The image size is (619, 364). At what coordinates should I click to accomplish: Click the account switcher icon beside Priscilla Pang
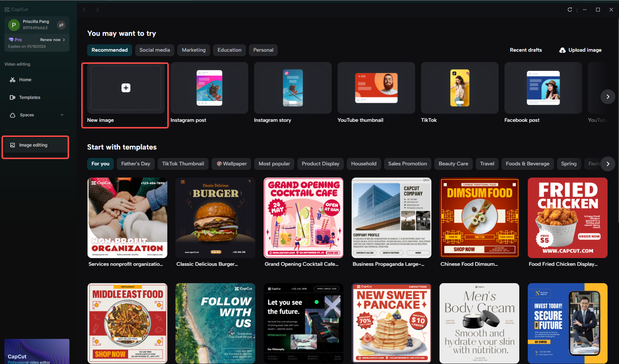pyautogui.click(x=61, y=25)
